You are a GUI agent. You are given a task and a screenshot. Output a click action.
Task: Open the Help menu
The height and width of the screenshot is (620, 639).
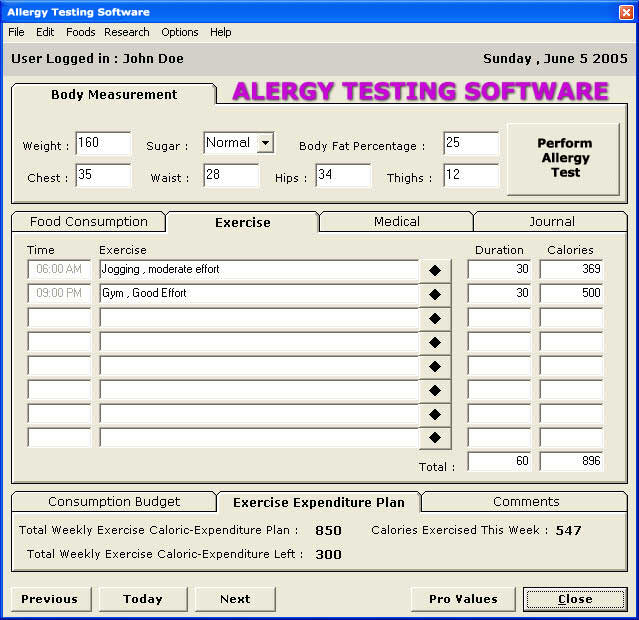220,32
